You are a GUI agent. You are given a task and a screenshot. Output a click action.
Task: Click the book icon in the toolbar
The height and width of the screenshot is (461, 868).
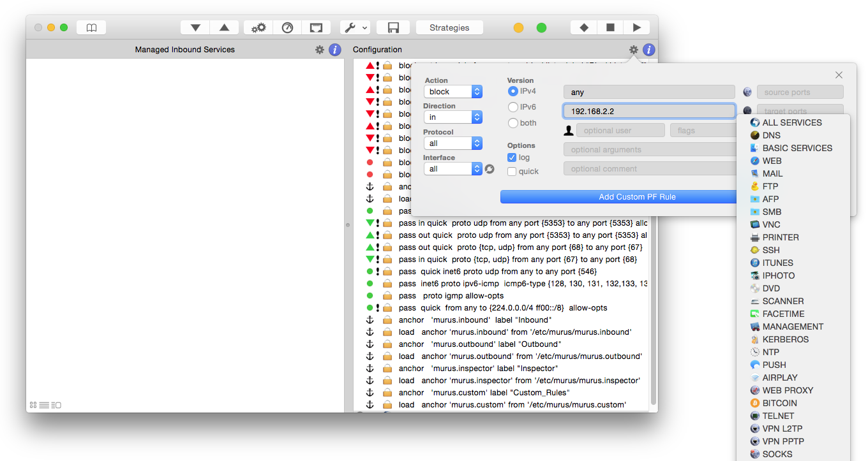(x=91, y=27)
